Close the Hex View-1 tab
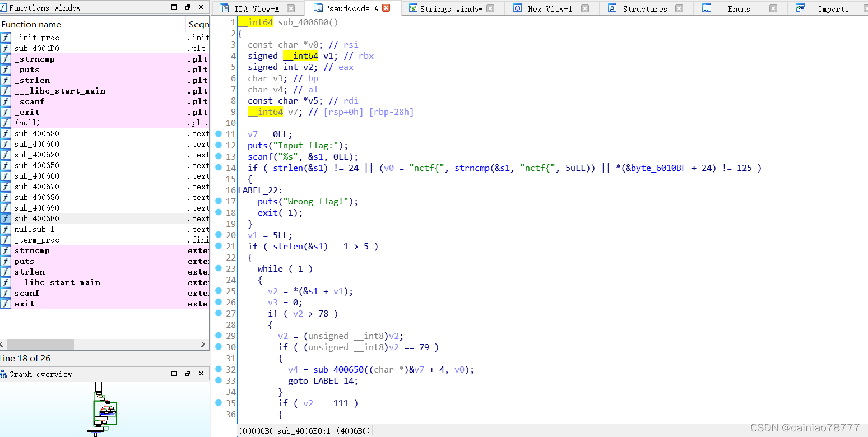The image size is (868, 437). (585, 8)
